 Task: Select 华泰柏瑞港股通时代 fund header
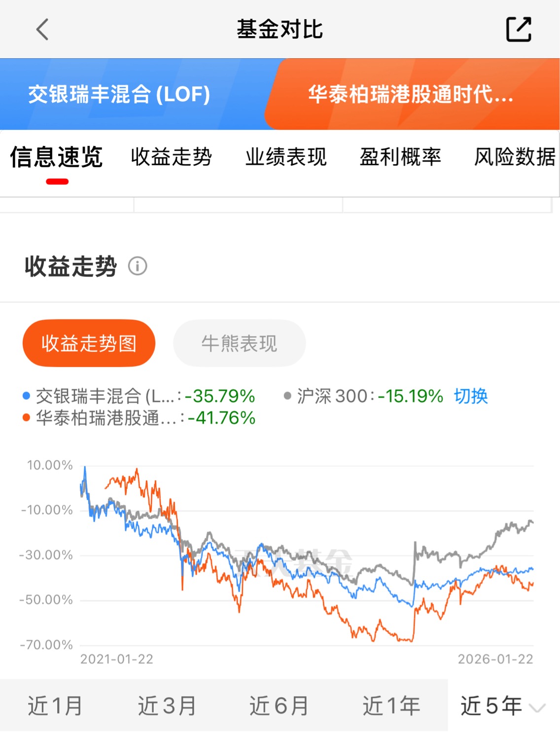(x=410, y=94)
